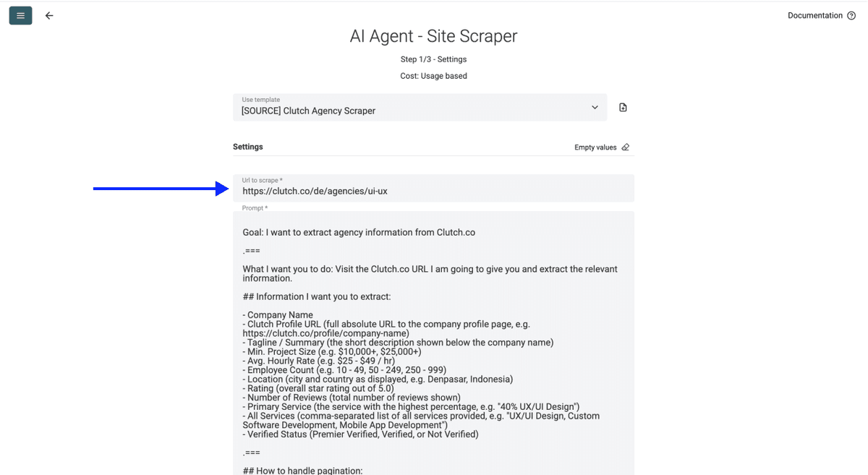Click the '- Min. Project Size' prompt line
Viewport: 868px width, 475px height.
pyautogui.click(x=332, y=351)
